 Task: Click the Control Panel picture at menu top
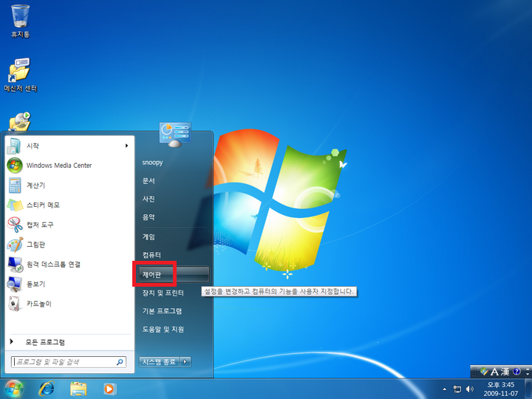[175, 134]
